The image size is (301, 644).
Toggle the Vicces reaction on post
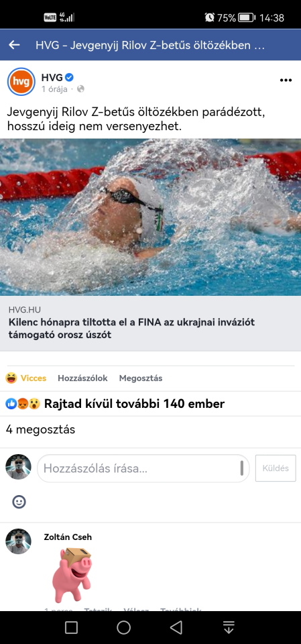(x=26, y=378)
